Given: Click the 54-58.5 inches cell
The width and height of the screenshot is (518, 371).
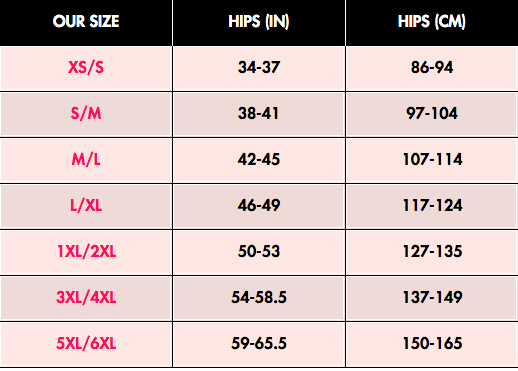Looking at the screenshot, I should point(259,298).
